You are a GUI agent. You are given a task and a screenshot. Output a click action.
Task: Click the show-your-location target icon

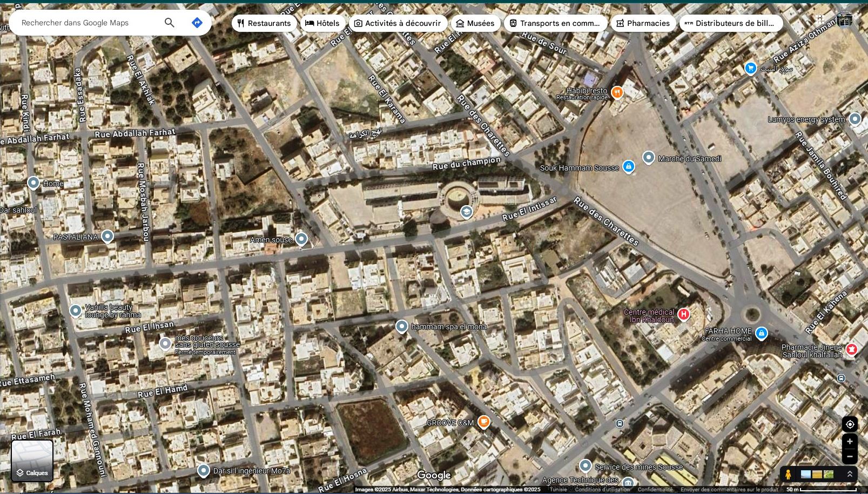850,425
